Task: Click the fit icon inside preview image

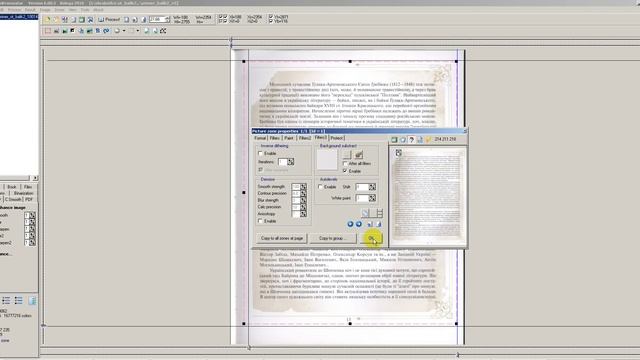Action: coord(399,153)
